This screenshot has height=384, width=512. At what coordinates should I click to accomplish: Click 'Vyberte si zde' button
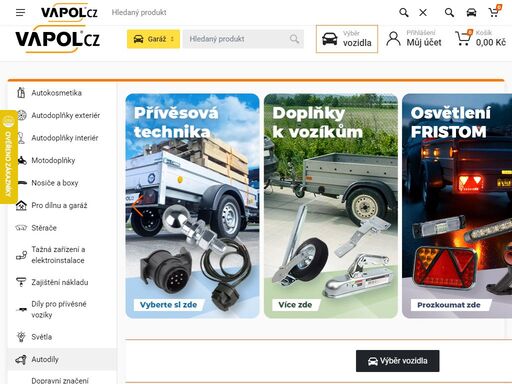168,305
